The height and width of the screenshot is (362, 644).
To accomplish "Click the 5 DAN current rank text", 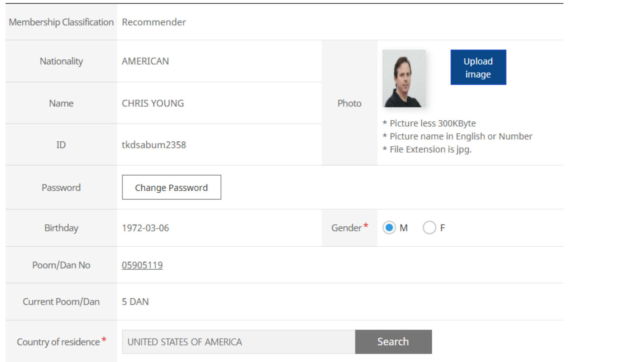I will (x=135, y=302).
